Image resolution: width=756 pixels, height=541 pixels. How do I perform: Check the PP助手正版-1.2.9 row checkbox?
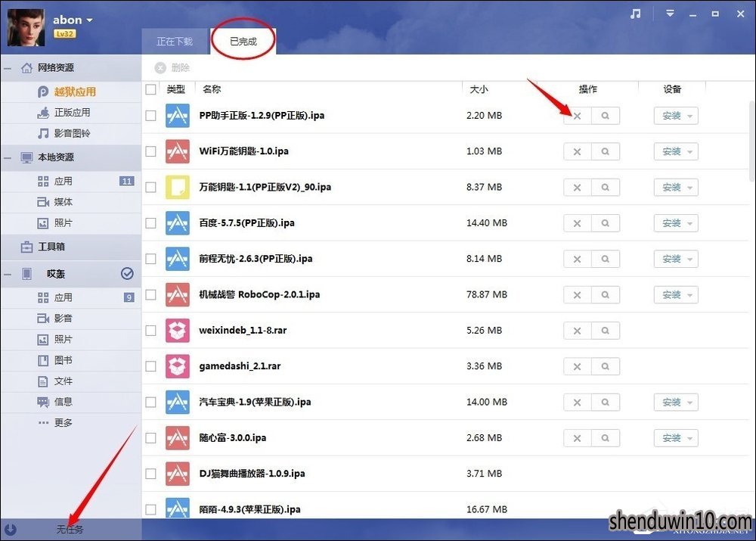tap(150, 116)
